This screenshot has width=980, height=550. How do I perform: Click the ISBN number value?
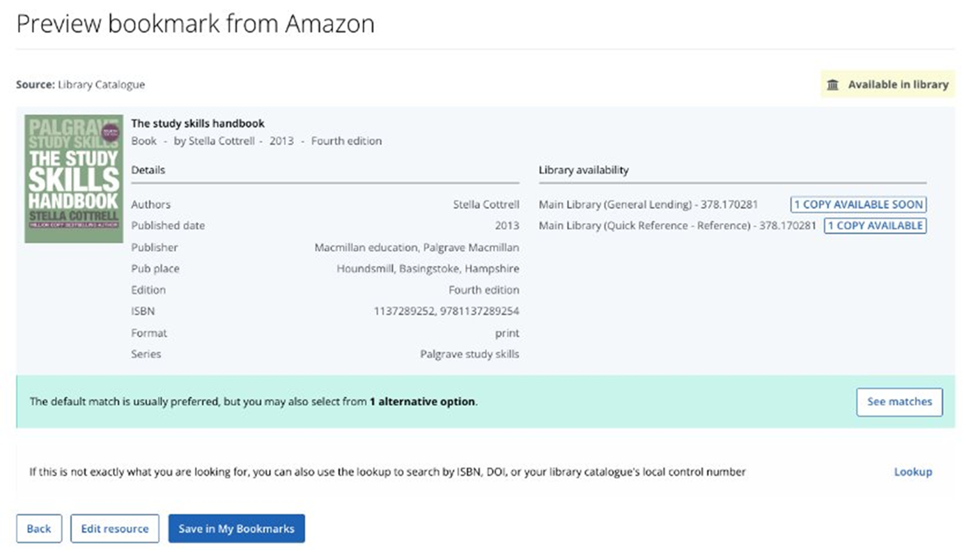(446, 312)
